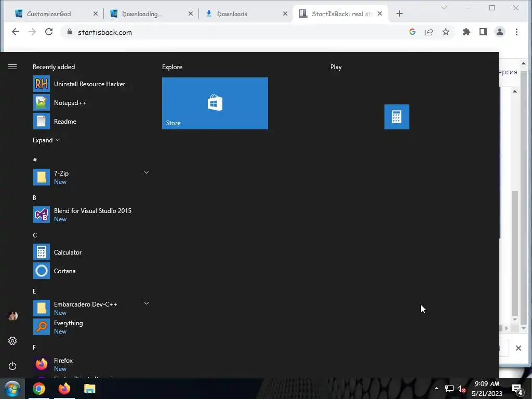Switch to the CustomizerGod tab

(56, 14)
